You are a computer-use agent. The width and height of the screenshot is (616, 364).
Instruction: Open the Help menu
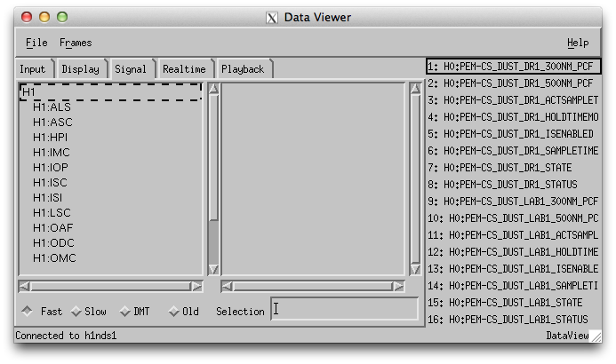[578, 43]
